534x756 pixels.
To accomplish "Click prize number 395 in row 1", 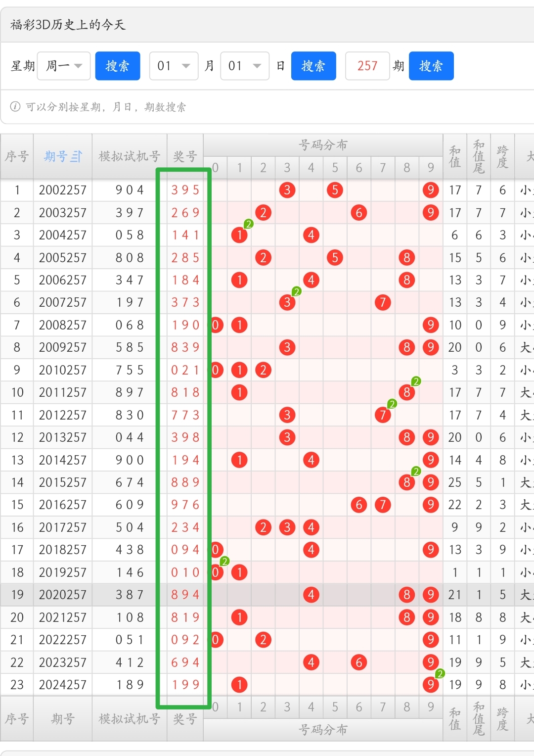I will (x=185, y=190).
